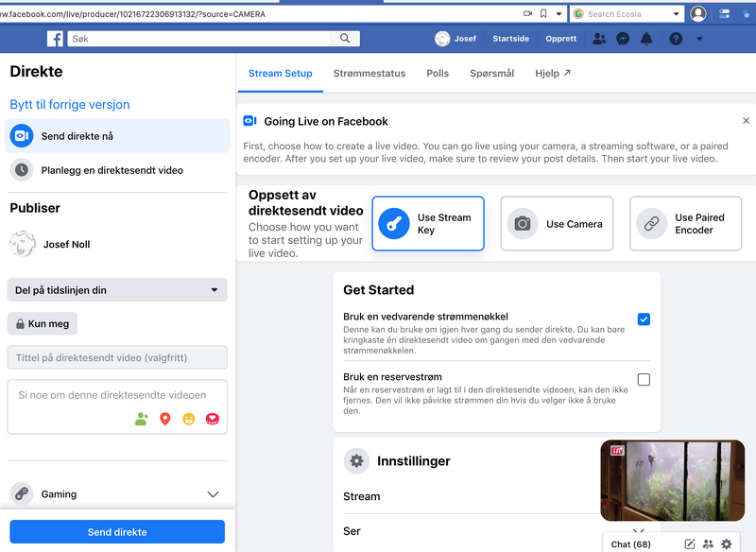Image resolution: width=756 pixels, height=552 pixels.
Task: Click the stream key icon
Action: (394, 224)
